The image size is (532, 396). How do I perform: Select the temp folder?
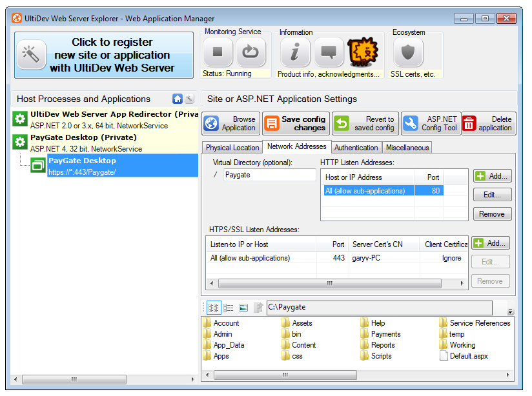452,334
